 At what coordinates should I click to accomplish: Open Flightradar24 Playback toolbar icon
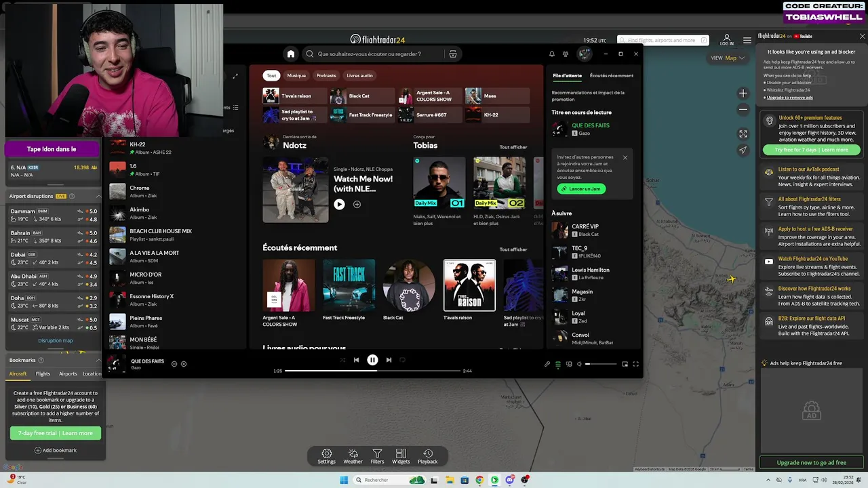[427, 456]
